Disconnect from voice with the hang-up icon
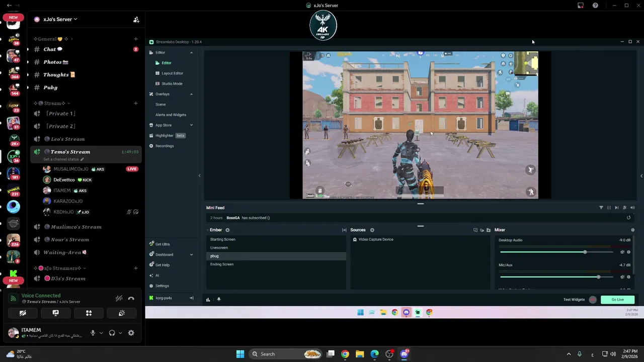 (x=131, y=299)
